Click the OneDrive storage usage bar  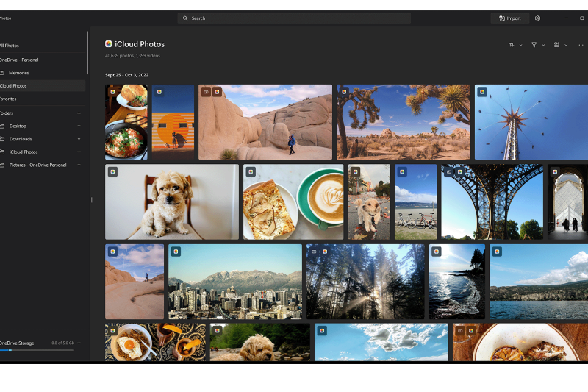[37, 350]
